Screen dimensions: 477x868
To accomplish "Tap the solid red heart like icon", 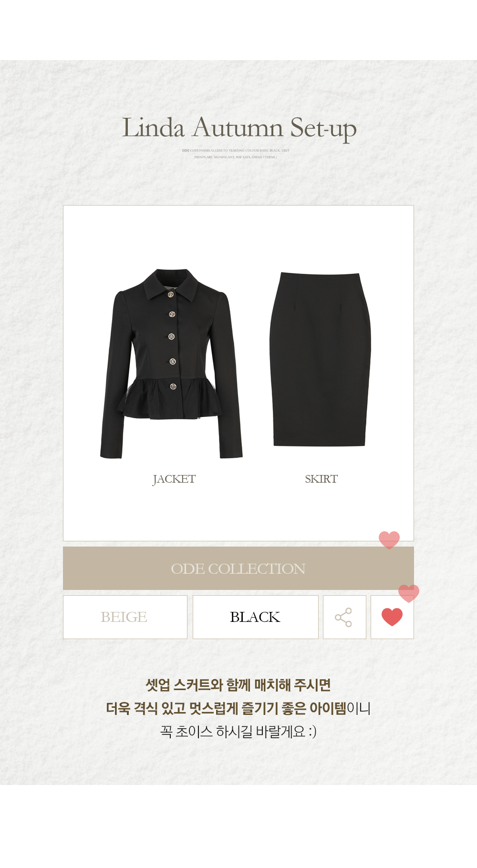I will (x=392, y=617).
